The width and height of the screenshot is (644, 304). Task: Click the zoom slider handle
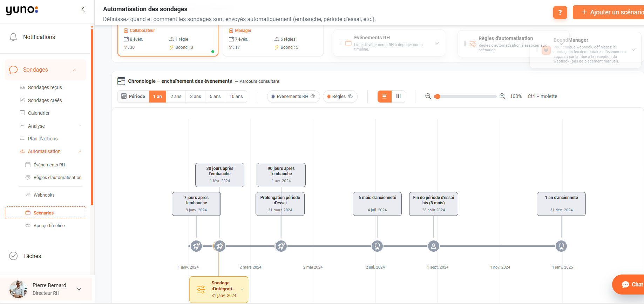pyautogui.click(x=437, y=97)
